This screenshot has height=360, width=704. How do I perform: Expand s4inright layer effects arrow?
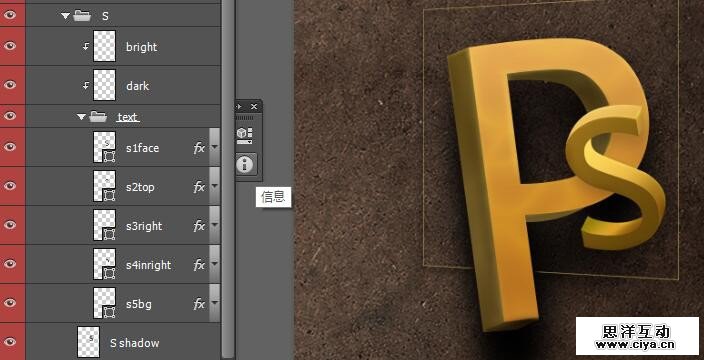point(215,264)
